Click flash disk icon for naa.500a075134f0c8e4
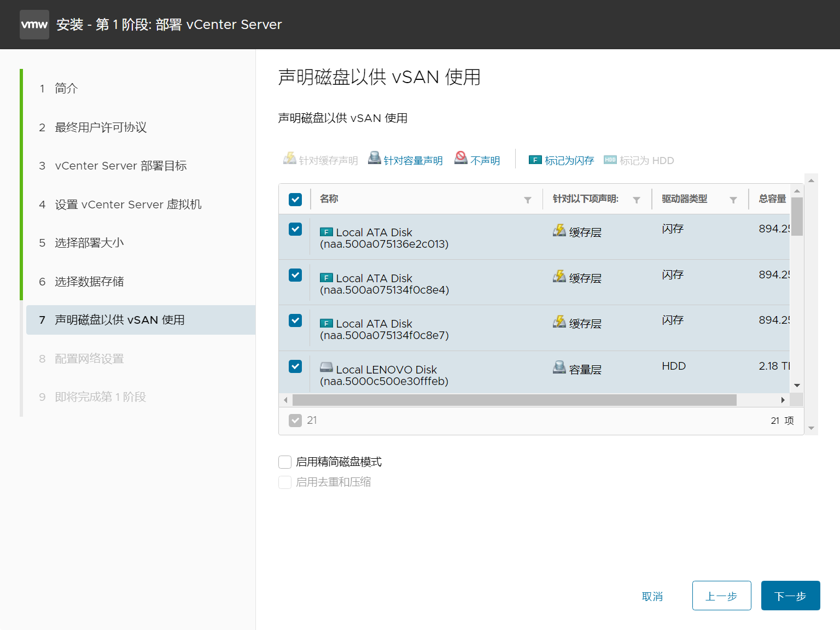 click(326, 278)
